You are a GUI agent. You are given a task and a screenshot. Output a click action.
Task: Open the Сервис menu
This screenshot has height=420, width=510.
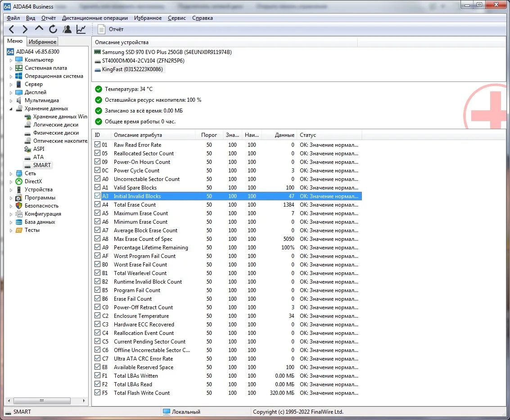coord(177,18)
